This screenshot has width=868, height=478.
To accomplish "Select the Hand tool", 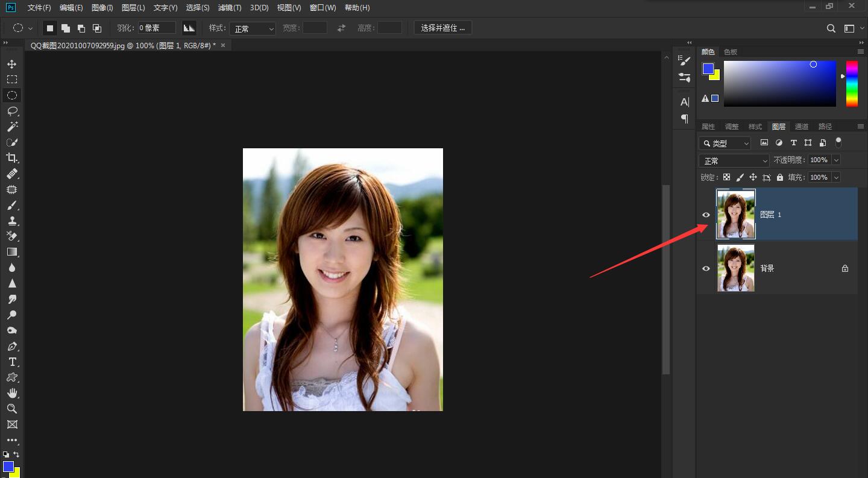I will 12,393.
